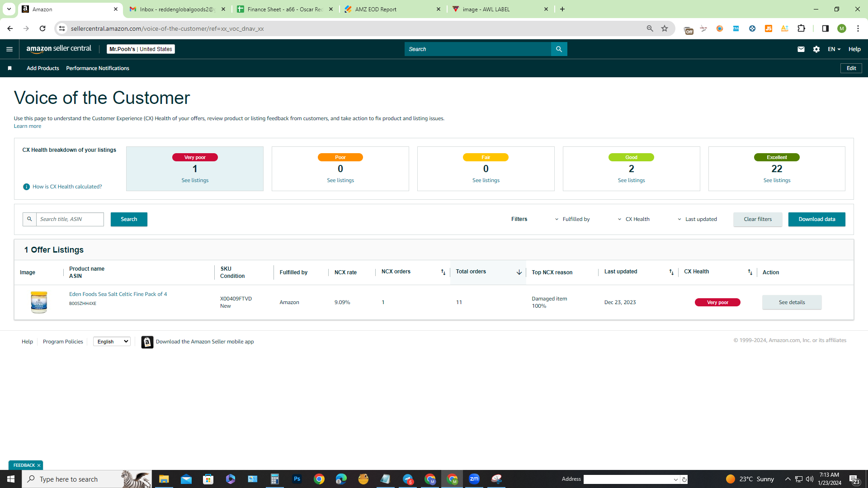See listings under Good
The image size is (868, 488).
click(x=631, y=180)
